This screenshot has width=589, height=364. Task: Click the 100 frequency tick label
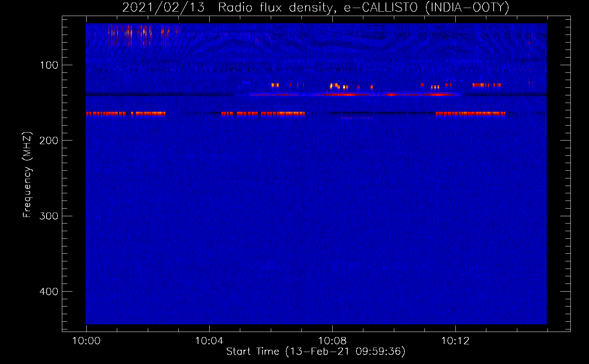click(49, 65)
